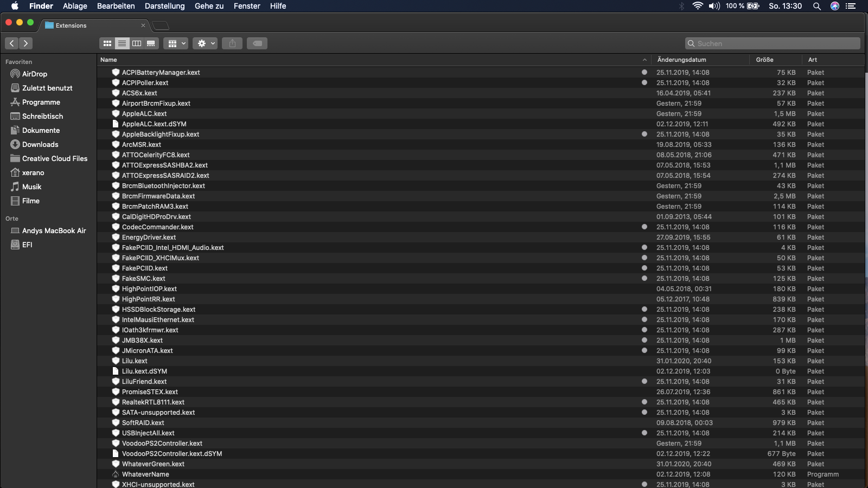
Task: Open Notification Center from the menu bar
Action: (851, 6)
